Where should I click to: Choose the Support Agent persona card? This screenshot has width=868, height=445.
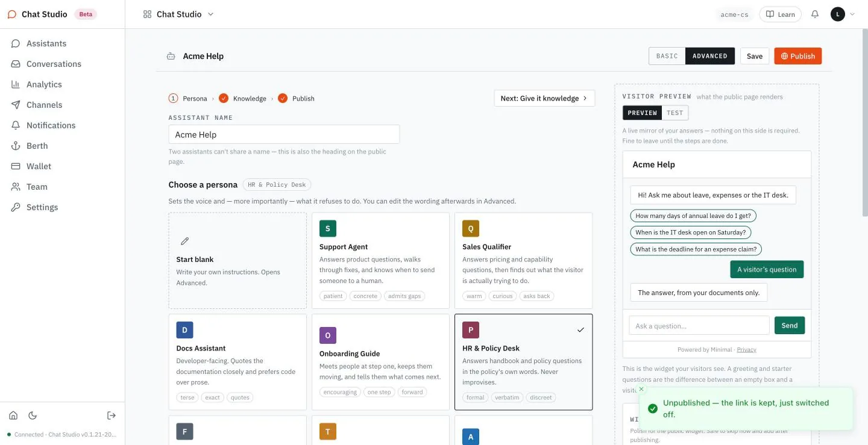(x=380, y=260)
